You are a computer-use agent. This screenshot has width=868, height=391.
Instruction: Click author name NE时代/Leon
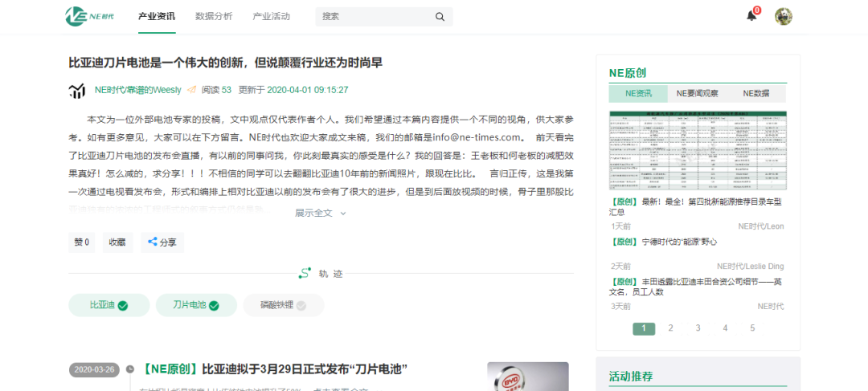pos(761,226)
